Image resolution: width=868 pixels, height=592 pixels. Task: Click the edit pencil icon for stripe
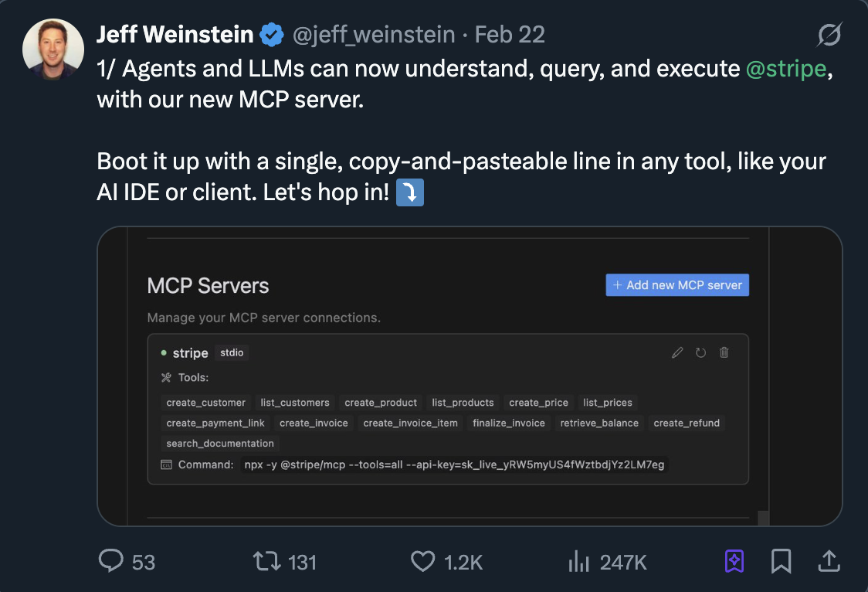pos(677,353)
